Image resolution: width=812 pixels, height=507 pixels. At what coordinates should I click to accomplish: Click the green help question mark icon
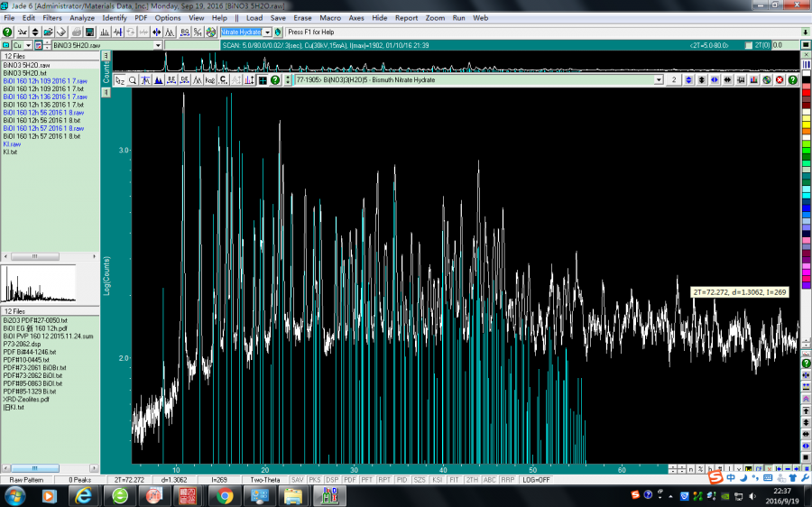click(7, 32)
